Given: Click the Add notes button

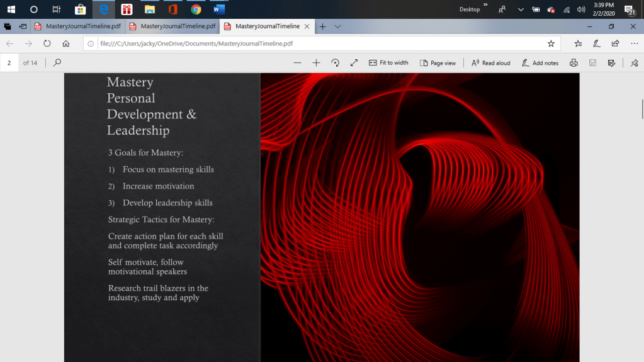Looking at the screenshot, I should [539, 63].
